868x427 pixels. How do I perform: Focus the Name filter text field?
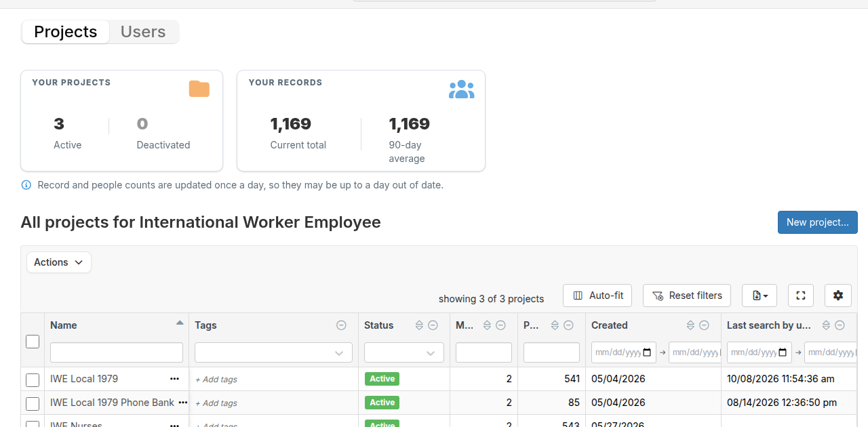tap(117, 352)
